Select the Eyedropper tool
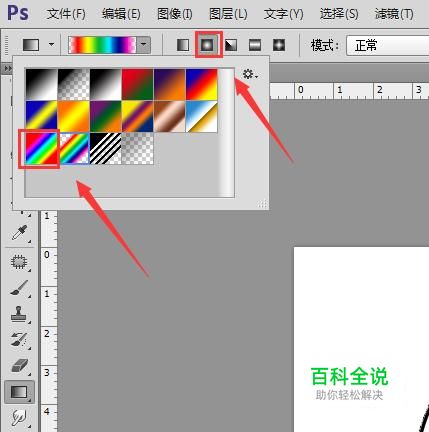The height and width of the screenshot is (432, 429). click(19, 233)
